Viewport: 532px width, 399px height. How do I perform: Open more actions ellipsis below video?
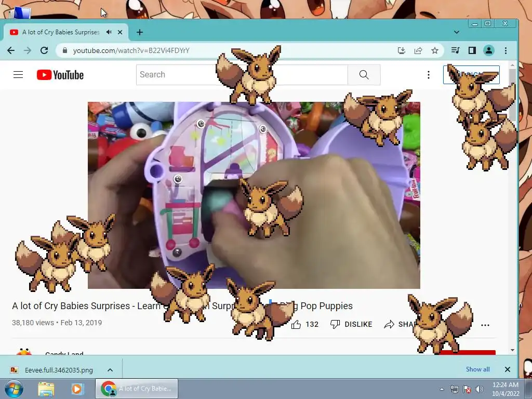point(485,325)
